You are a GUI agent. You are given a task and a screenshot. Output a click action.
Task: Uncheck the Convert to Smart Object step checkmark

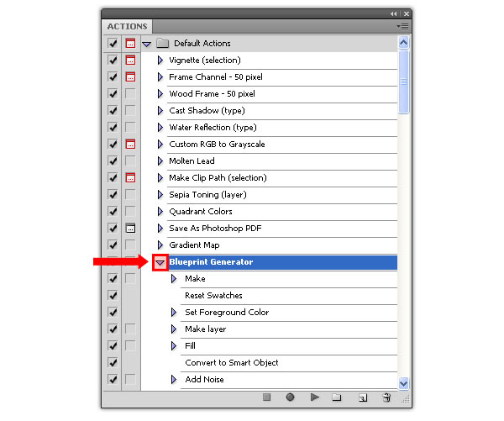113,362
